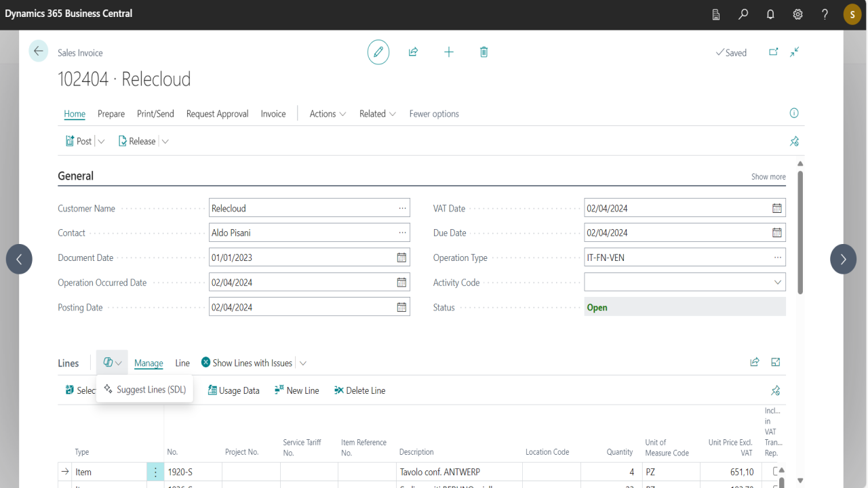Viewport: 868px width, 488px height.
Task: Pin the Lines toolbar with pin icon
Action: (776, 390)
